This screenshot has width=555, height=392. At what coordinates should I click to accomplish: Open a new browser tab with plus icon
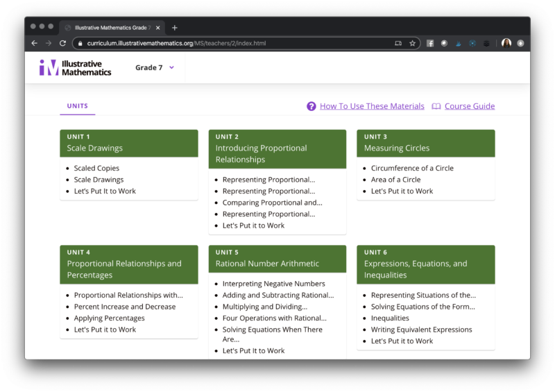[x=175, y=28]
